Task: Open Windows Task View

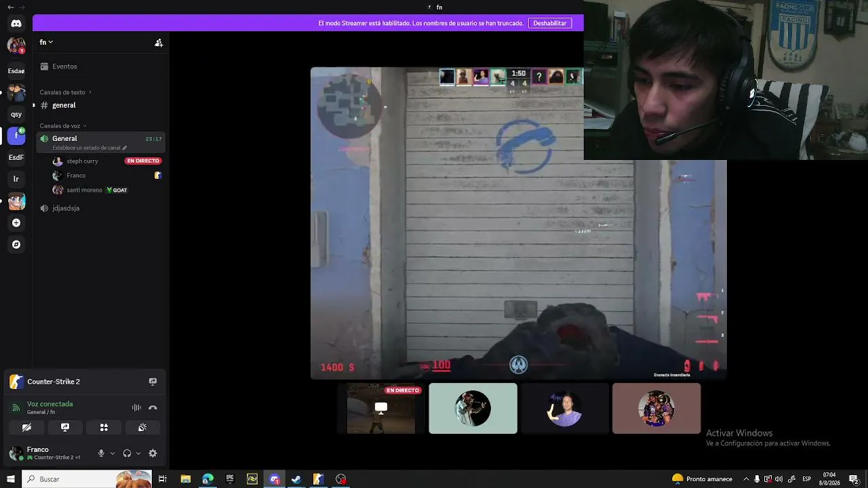Action: click(163, 479)
